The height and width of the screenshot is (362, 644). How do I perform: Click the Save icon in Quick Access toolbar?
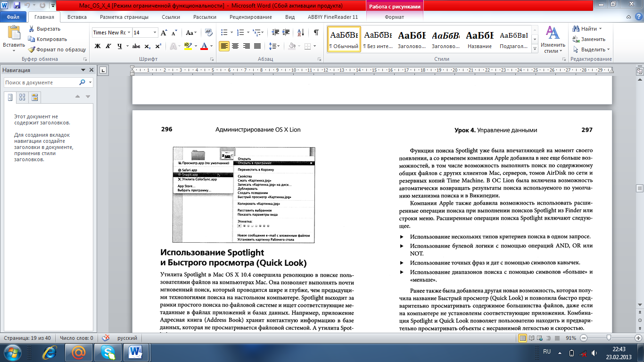click(x=17, y=6)
